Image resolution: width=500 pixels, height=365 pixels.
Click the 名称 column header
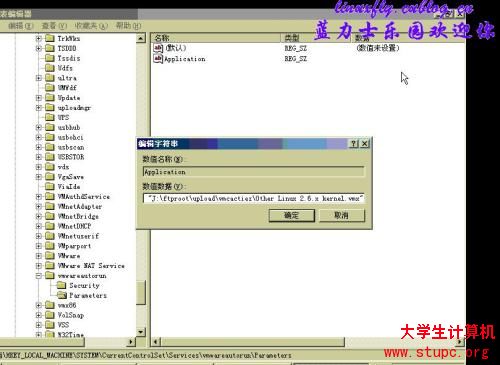point(216,38)
